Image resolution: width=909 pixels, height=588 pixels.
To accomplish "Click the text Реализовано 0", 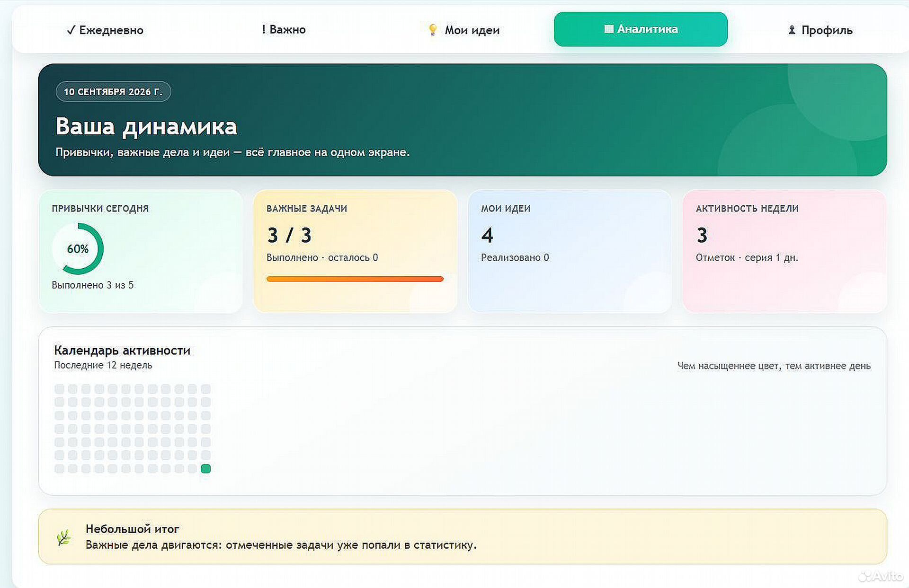I will coord(515,257).
